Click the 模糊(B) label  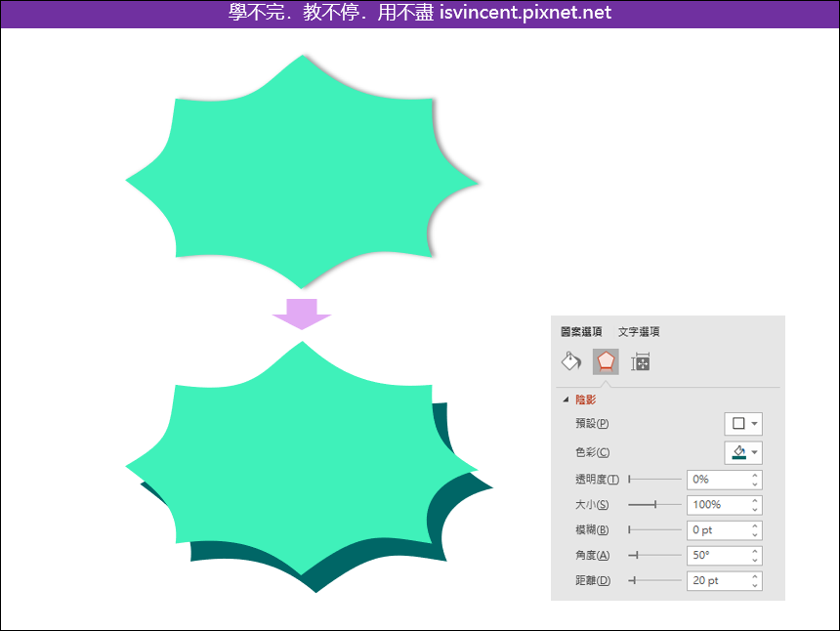(x=592, y=529)
